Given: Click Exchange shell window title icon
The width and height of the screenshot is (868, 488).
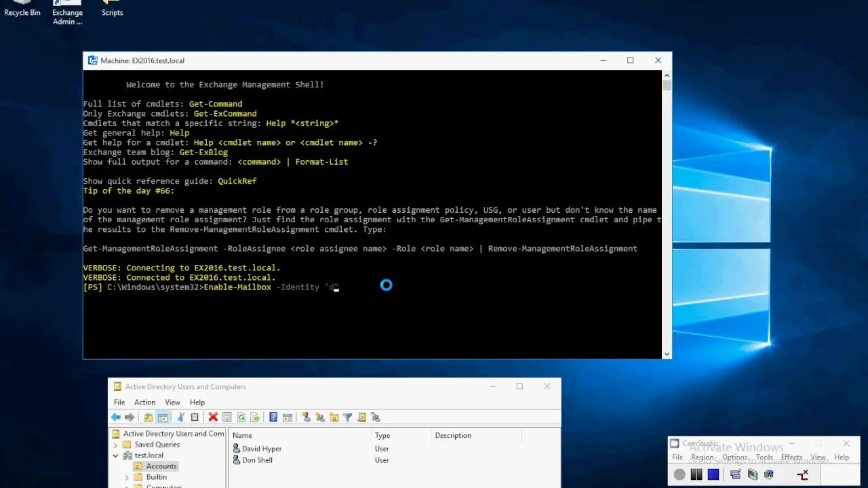Looking at the screenshot, I should pos(93,60).
